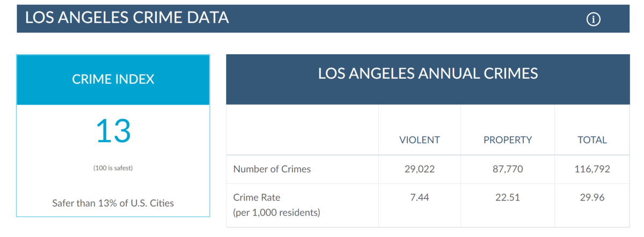This screenshot has width=644, height=237.
Task: Click the empty top-left table header cell
Action: click(303, 130)
